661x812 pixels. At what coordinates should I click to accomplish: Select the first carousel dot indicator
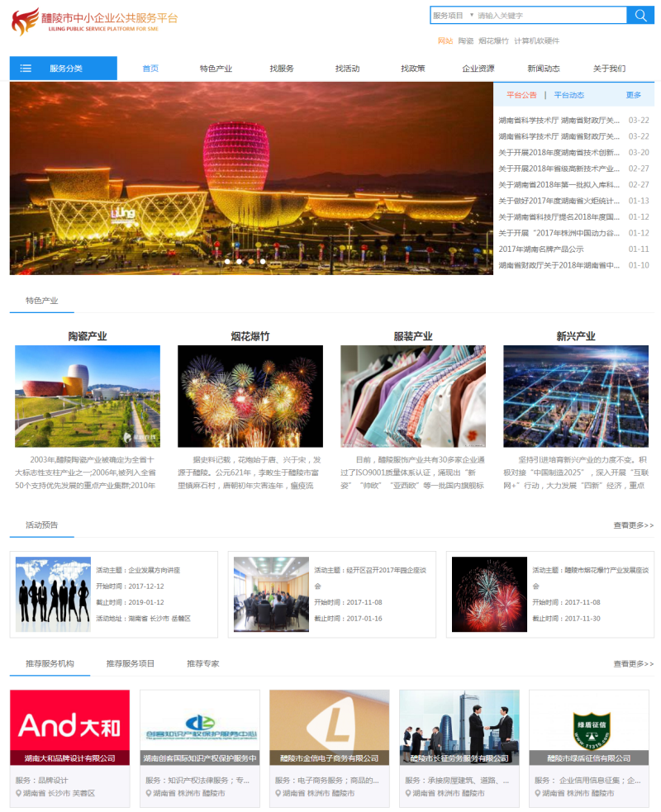click(x=227, y=262)
